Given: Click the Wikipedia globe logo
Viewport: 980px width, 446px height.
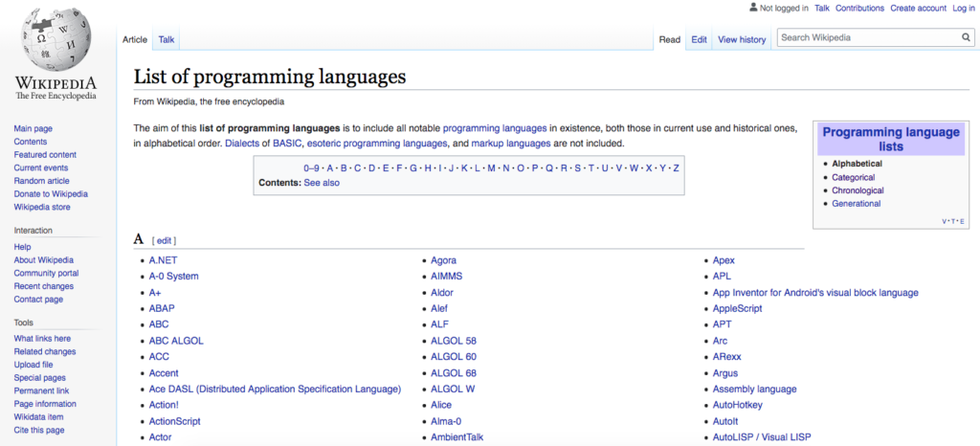Looking at the screenshot, I should [x=56, y=38].
